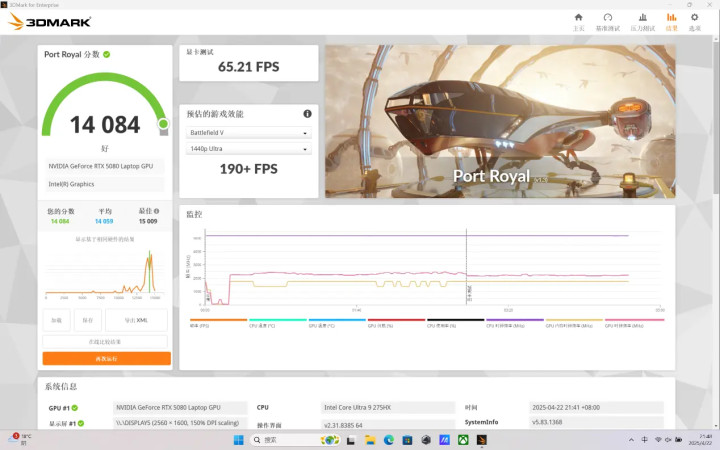Open the Home tab icon

[x=578, y=17]
